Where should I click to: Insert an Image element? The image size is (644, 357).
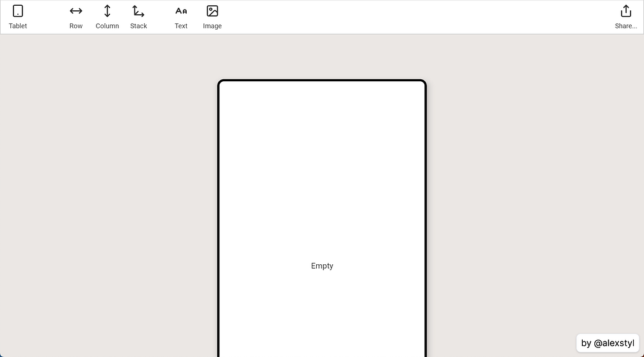[x=213, y=17]
